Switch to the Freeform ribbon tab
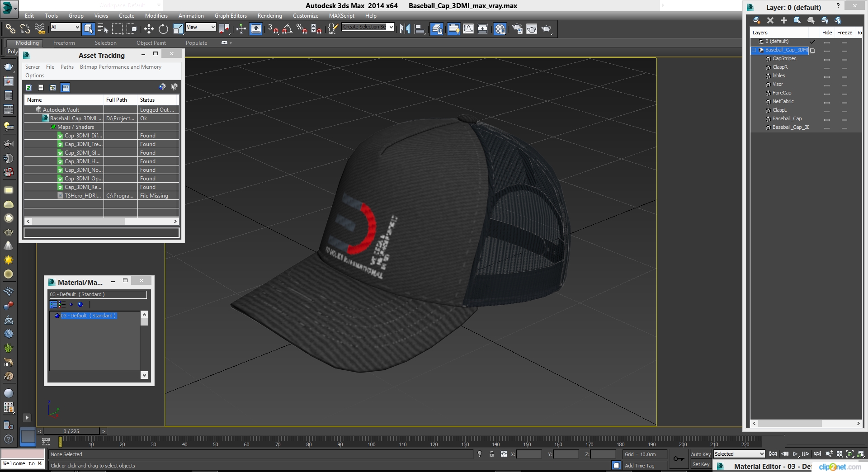868x472 pixels. pos(64,43)
